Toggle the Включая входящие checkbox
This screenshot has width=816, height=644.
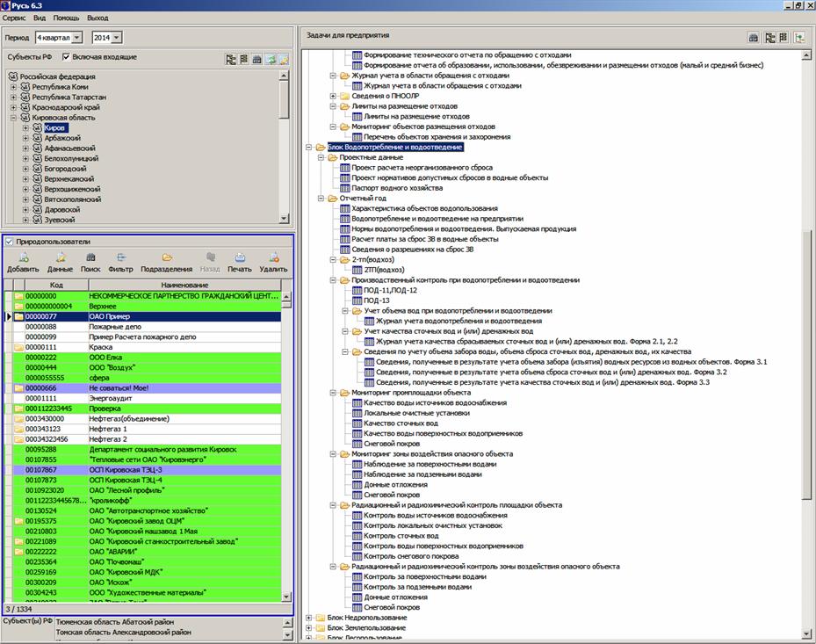(x=67, y=57)
